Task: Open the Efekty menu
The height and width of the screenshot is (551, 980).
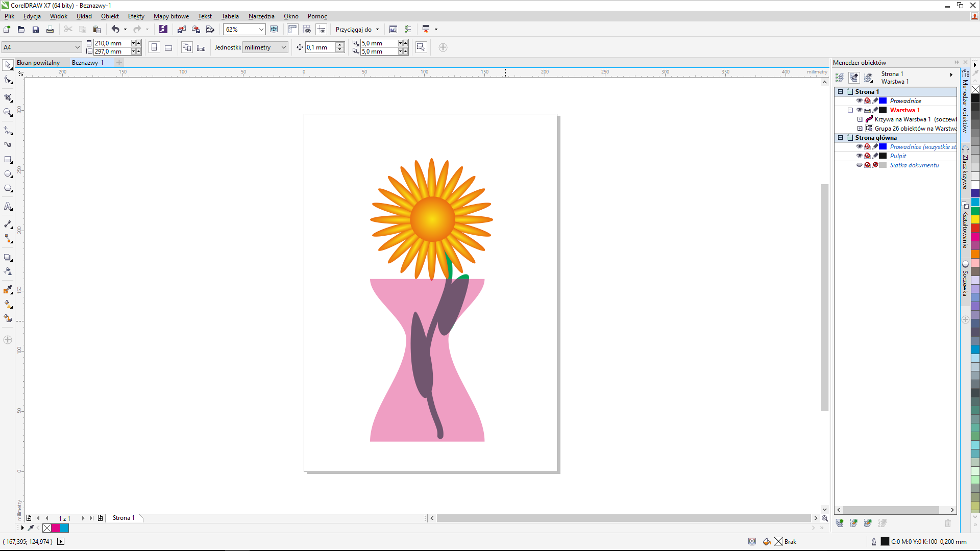Action: coord(136,16)
